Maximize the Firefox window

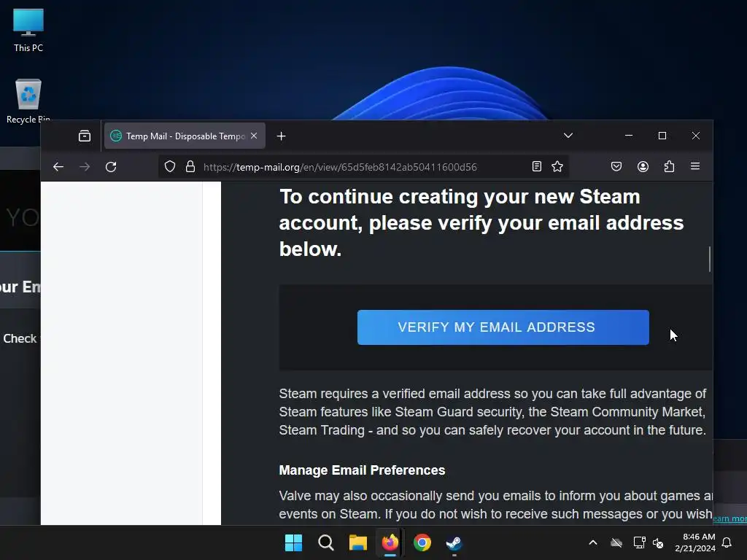pos(662,136)
